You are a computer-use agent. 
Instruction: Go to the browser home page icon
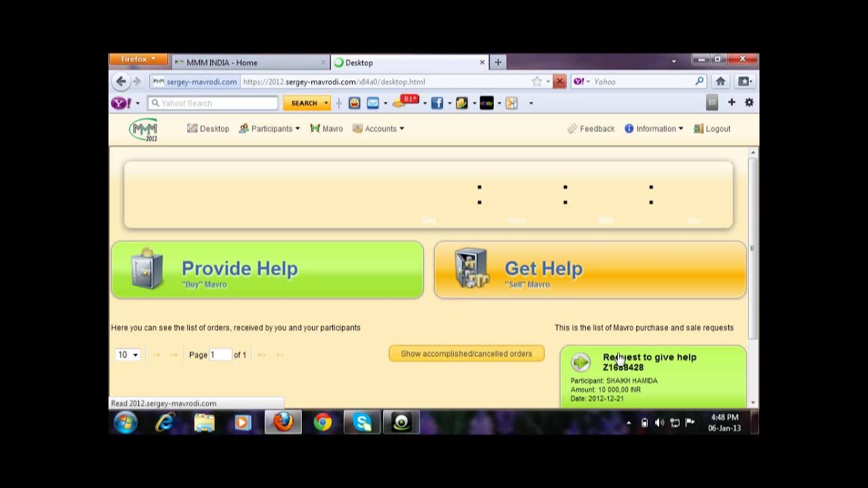coord(720,81)
